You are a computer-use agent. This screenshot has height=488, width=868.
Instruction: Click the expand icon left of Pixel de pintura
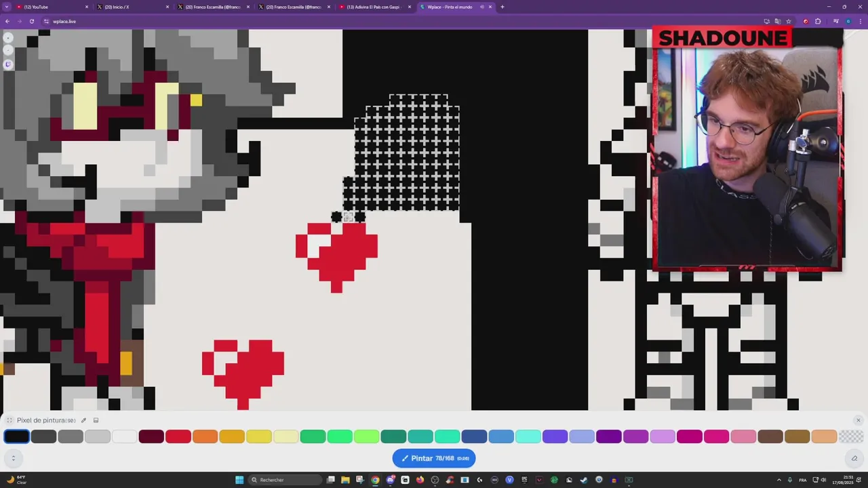(x=9, y=420)
